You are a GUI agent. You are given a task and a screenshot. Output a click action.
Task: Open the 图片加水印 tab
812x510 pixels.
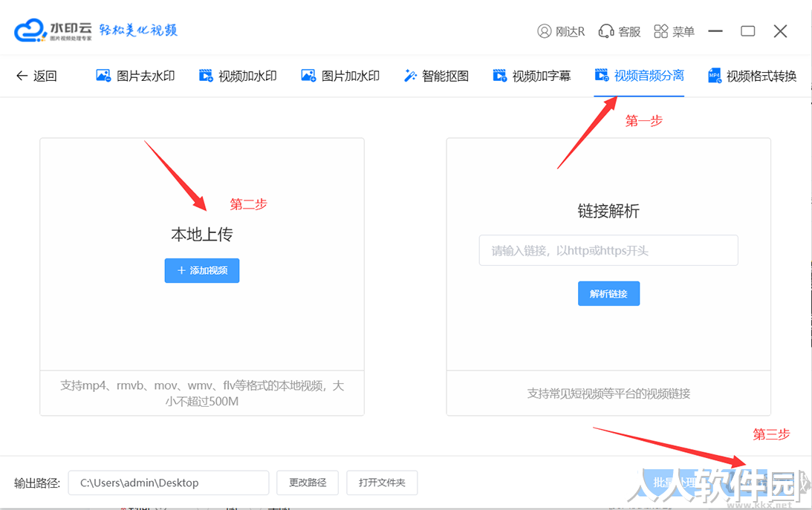coord(340,76)
